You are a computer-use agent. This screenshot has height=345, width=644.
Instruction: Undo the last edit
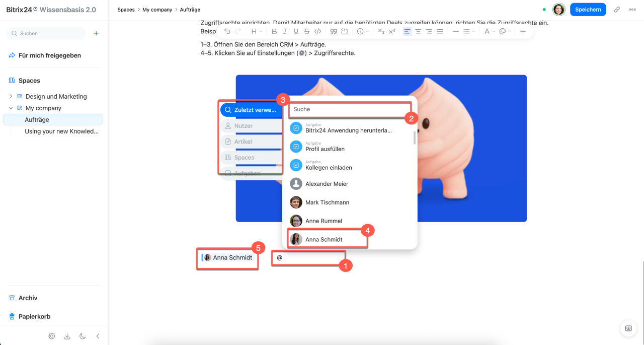pyautogui.click(x=227, y=31)
